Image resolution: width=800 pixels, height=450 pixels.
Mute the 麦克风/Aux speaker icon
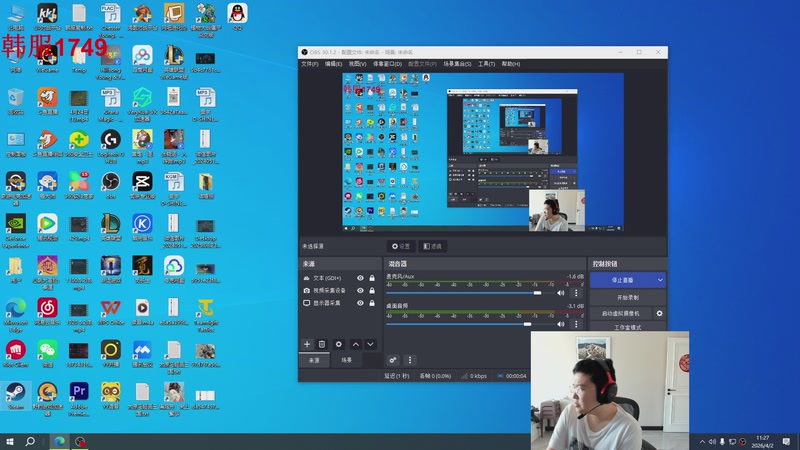click(x=561, y=293)
